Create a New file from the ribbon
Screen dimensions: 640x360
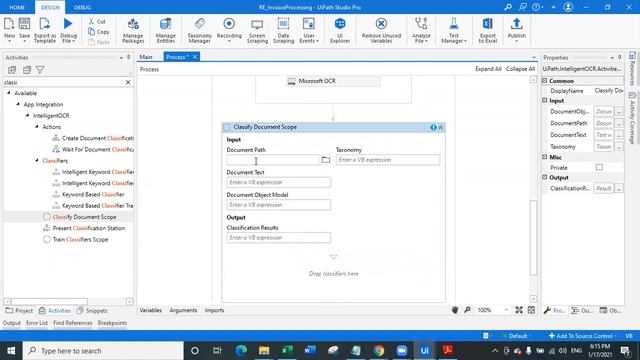pyautogui.click(x=9, y=29)
